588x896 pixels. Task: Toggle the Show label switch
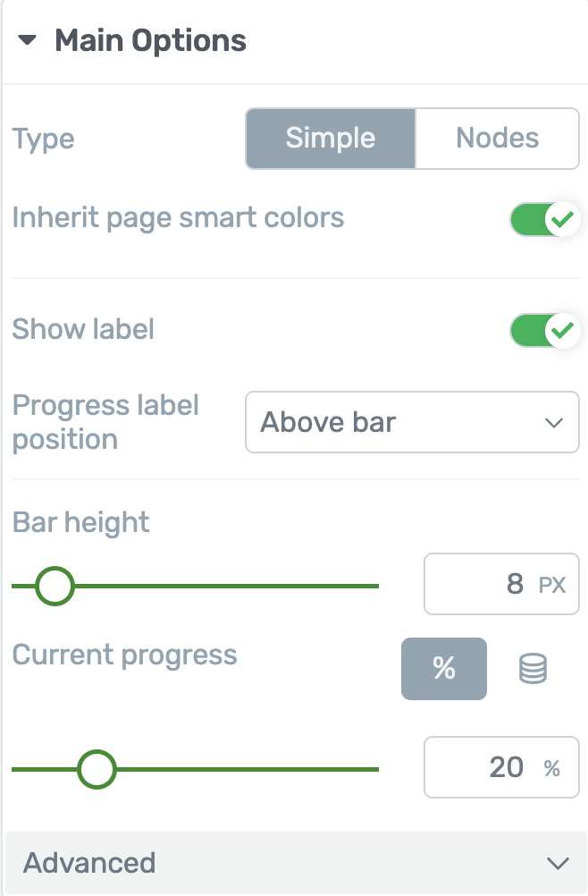[x=544, y=330]
